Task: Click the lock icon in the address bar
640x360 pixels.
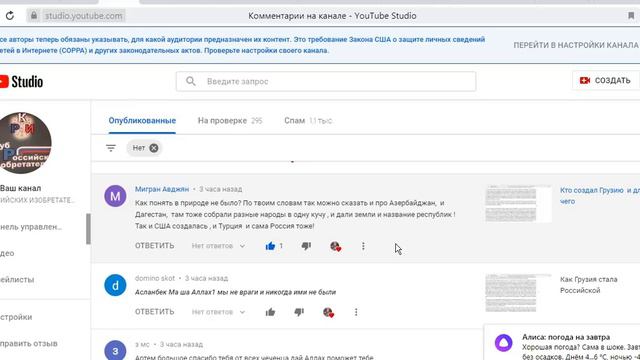Action: click(x=34, y=16)
